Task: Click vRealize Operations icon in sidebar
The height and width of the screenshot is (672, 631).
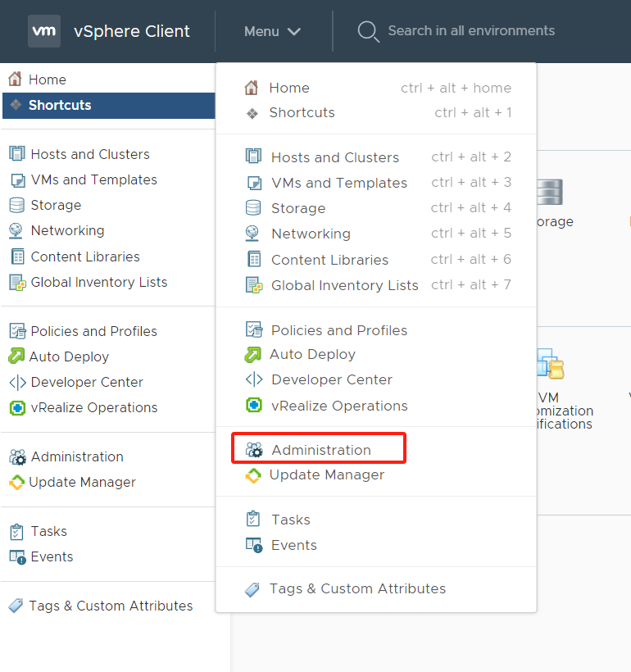Action: tap(17, 407)
